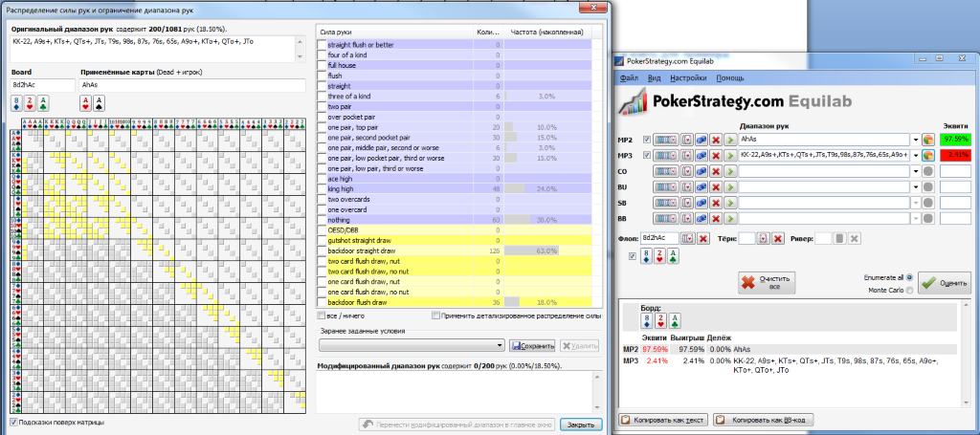Click 8 of diamonds card under Board field
This screenshot has width=980, height=435.
[16, 103]
